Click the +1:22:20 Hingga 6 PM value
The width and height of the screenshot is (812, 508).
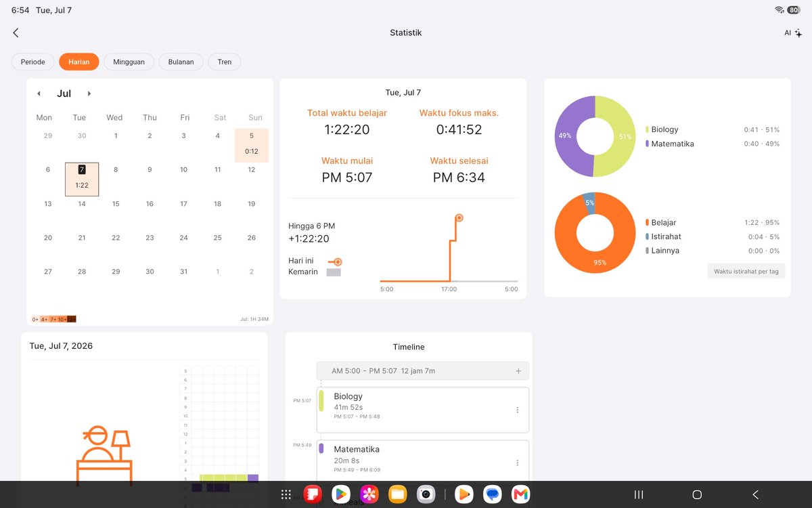coord(309,239)
